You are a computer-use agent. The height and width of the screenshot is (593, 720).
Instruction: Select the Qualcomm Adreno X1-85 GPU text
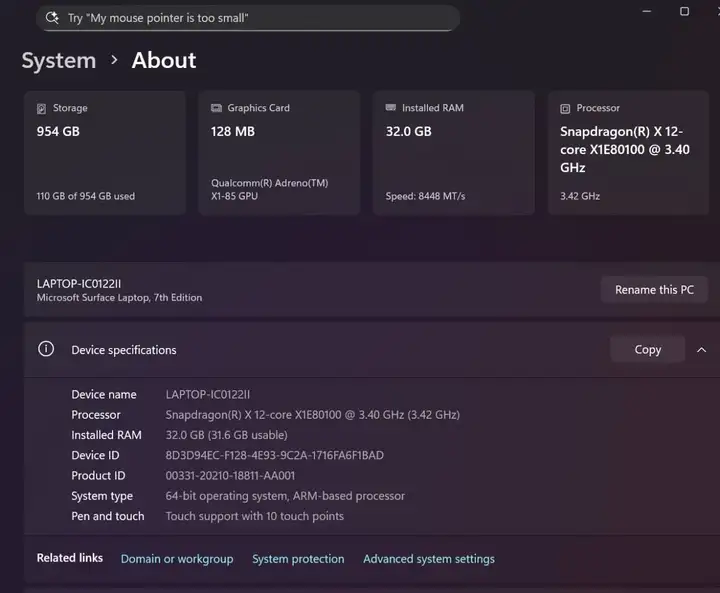(270, 189)
